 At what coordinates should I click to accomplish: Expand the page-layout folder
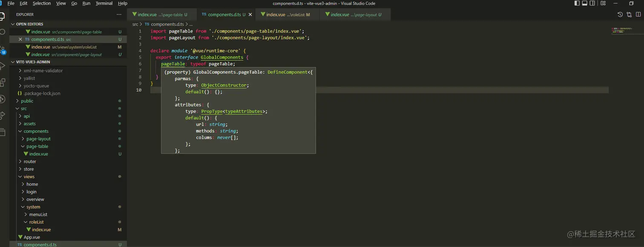68,139
